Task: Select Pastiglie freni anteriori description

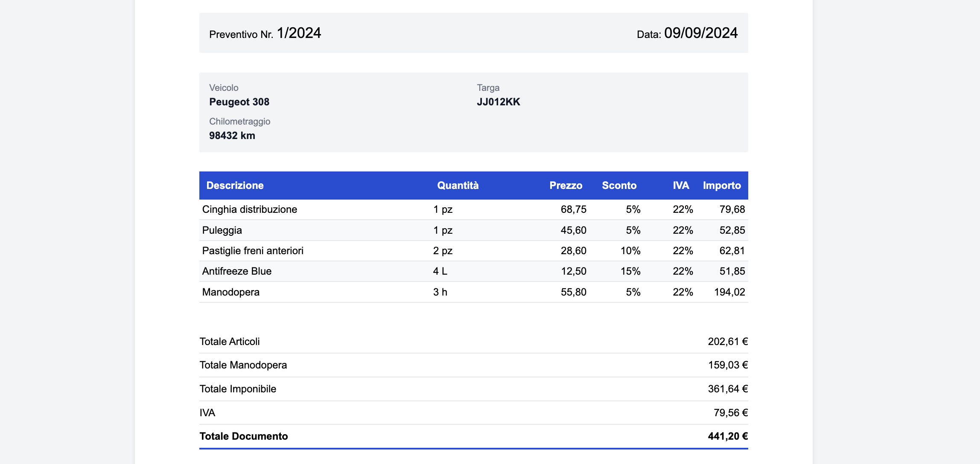Action: click(x=253, y=251)
